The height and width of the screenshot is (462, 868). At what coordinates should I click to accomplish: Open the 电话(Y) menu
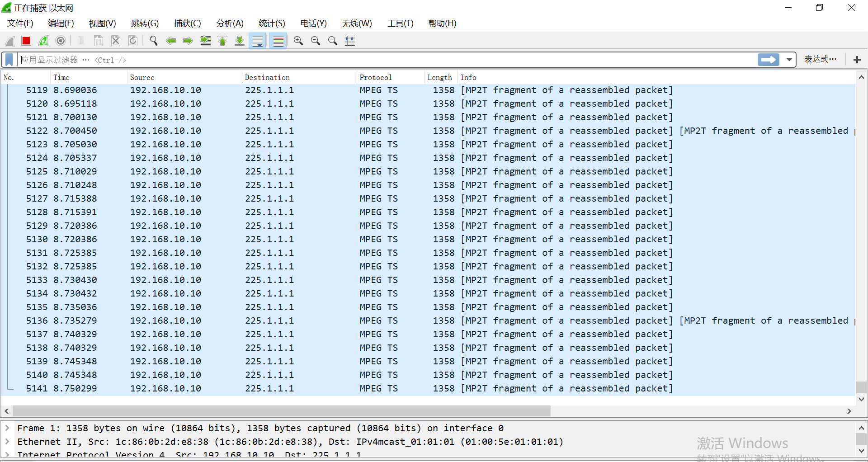(313, 23)
